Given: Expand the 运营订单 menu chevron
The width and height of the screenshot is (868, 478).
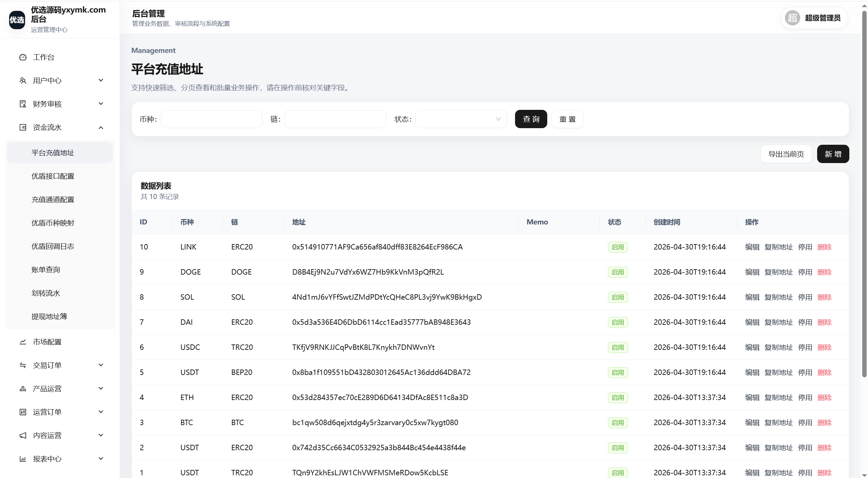Looking at the screenshot, I should click(101, 412).
